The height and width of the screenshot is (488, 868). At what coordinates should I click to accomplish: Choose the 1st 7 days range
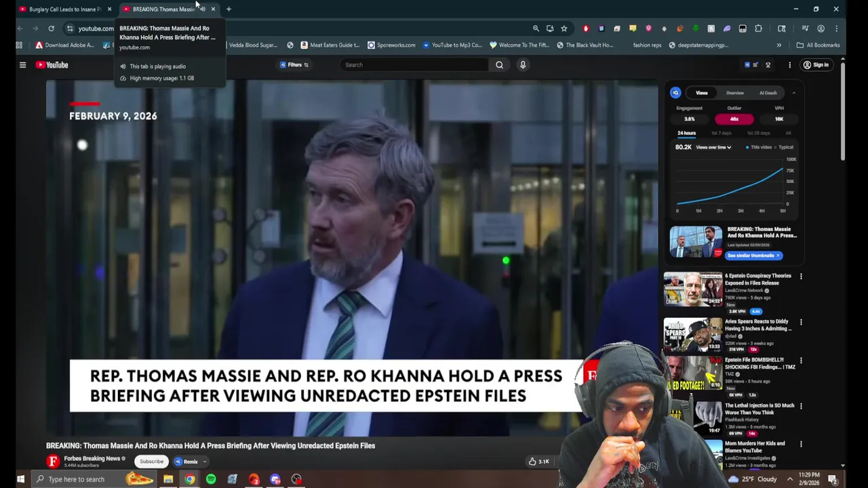point(722,134)
